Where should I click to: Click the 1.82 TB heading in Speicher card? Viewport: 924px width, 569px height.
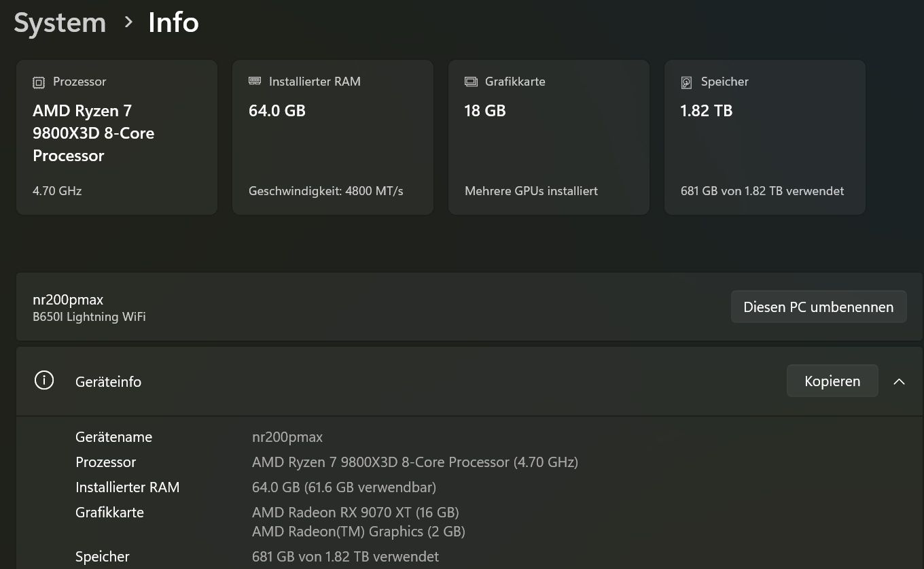(x=707, y=111)
